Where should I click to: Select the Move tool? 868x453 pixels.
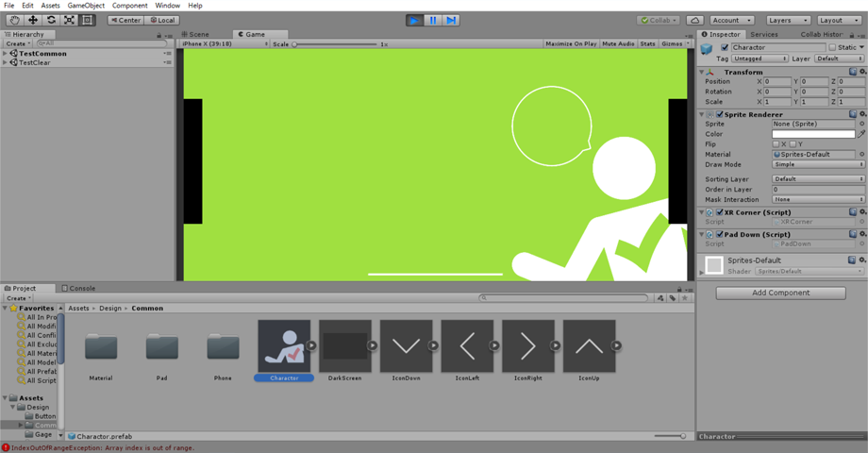pyautogui.click(x=33, y=20)
